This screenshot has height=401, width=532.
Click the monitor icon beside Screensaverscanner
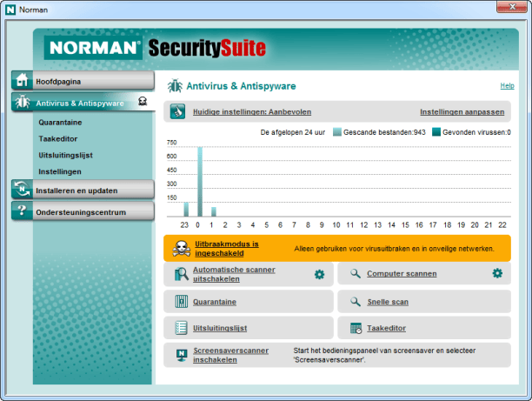click(182, 355)
